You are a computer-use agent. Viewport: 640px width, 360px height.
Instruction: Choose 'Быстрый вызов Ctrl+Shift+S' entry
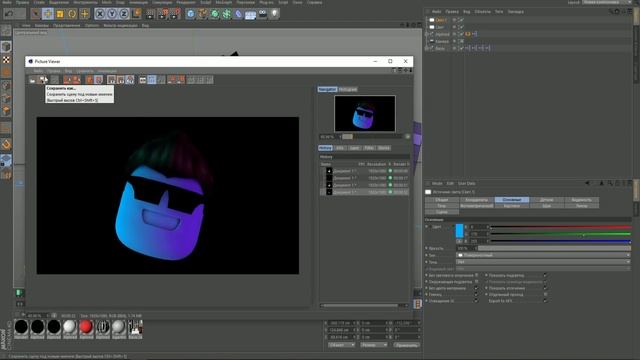tap(72, 100)
